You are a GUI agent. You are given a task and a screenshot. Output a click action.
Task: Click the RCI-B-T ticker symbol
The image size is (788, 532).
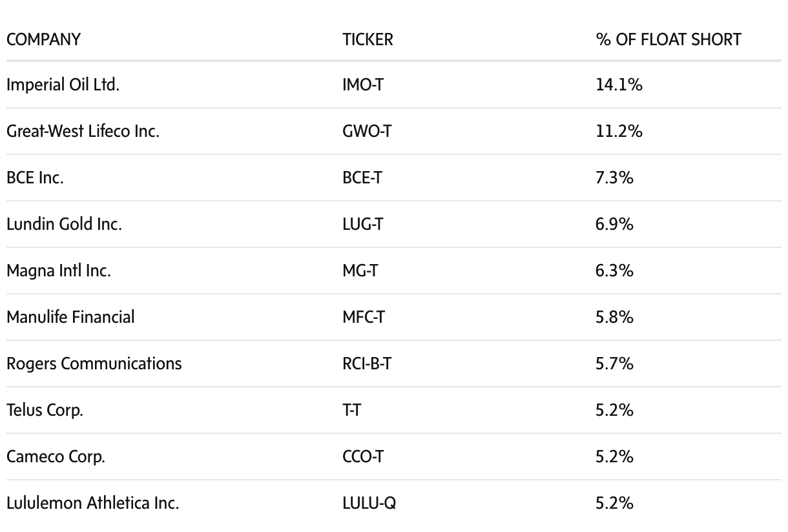[367, 363]
